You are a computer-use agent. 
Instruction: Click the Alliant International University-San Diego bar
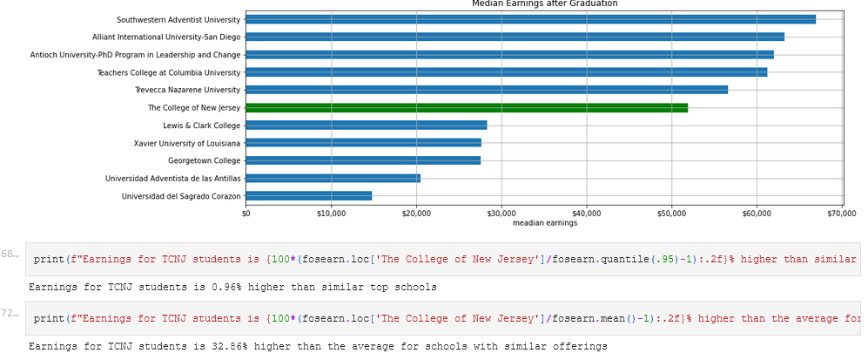[515, 37]
